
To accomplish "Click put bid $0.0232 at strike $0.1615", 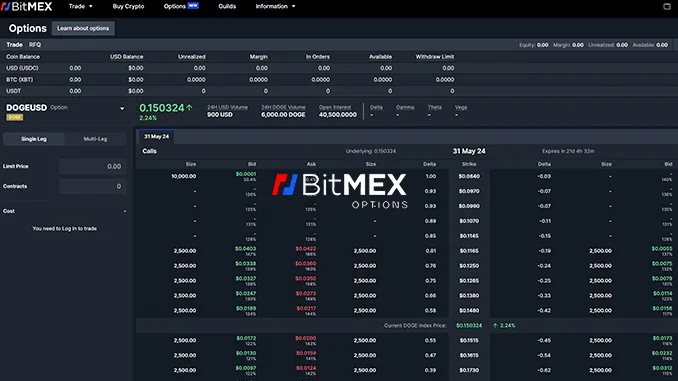I will pyautogui.click(x=662, y=353).
